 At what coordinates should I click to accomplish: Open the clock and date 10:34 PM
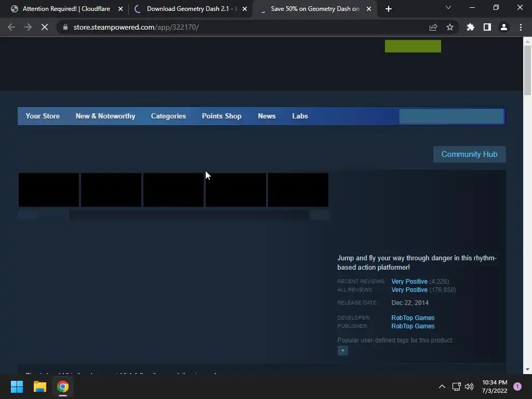[x=495, y=387]
